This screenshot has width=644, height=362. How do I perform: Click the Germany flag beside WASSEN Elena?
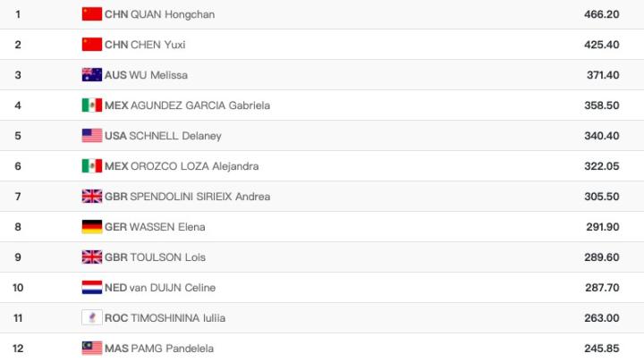pos(92,227)
